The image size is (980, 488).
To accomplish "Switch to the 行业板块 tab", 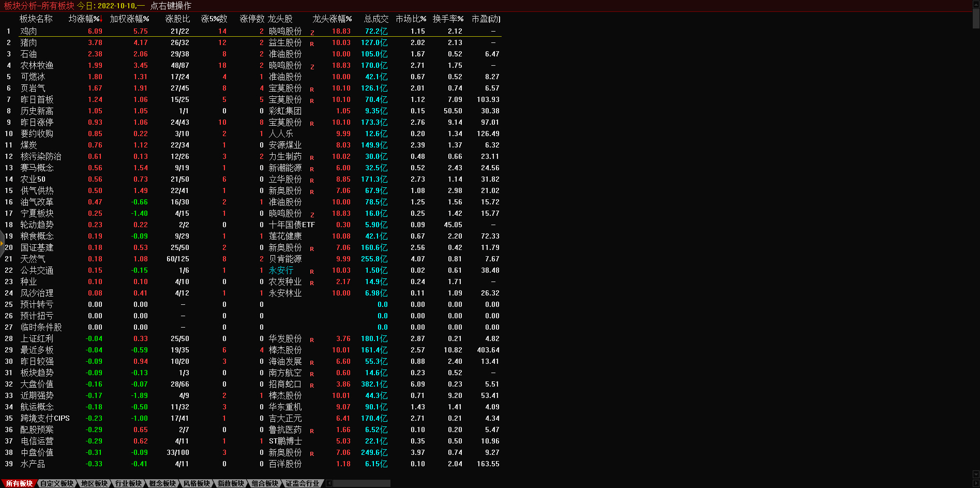I will 128,483.
